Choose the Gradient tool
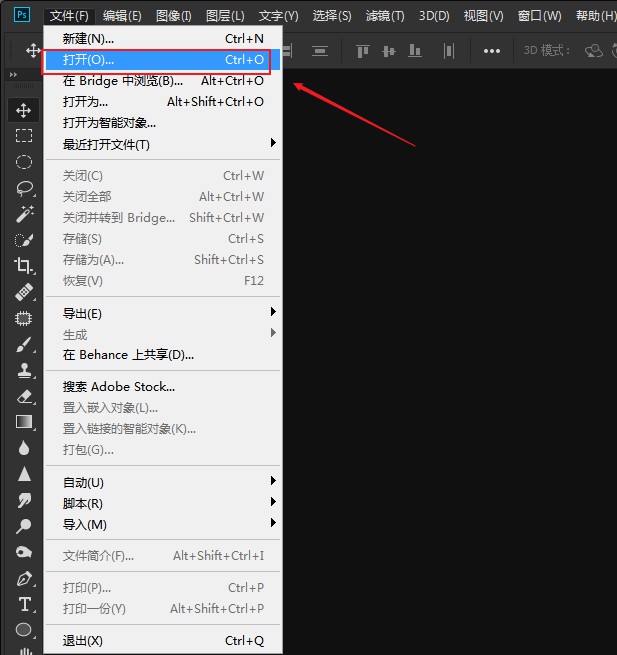Viewport: 617px width, 655px height. pyautogui.click(x=24, y=422)
